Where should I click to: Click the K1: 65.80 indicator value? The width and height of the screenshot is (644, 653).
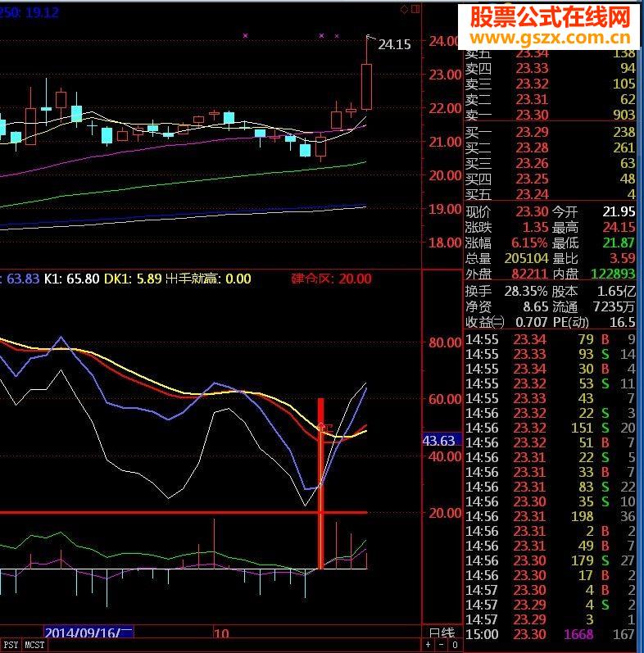pos(71,279)
